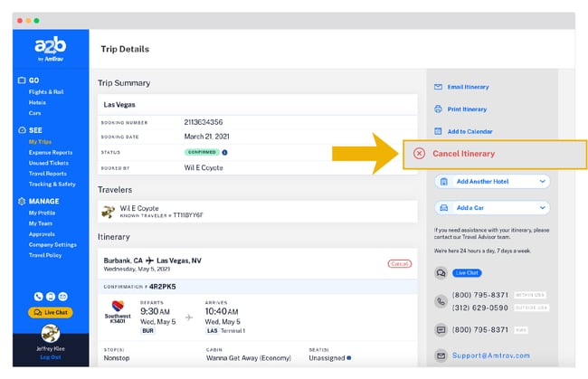
Task: Click the Support@Amtrav.com email link
Action: pyautogui.click(x=492, y=355)
